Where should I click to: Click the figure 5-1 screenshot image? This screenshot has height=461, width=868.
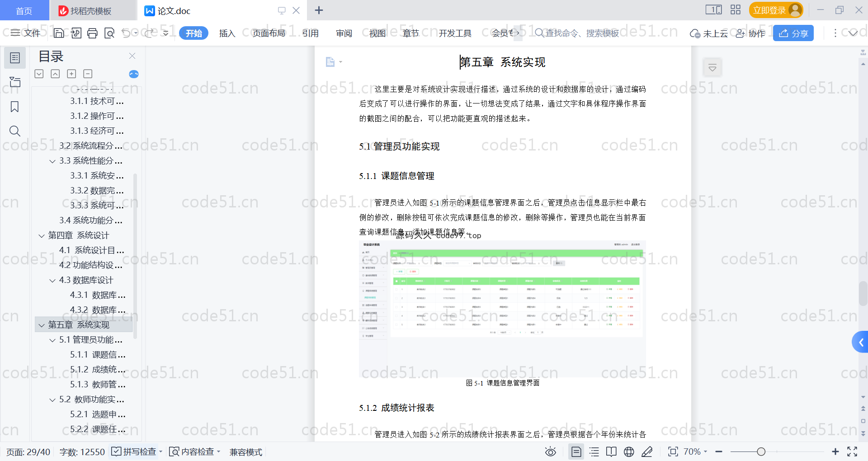tap(502, 310)
